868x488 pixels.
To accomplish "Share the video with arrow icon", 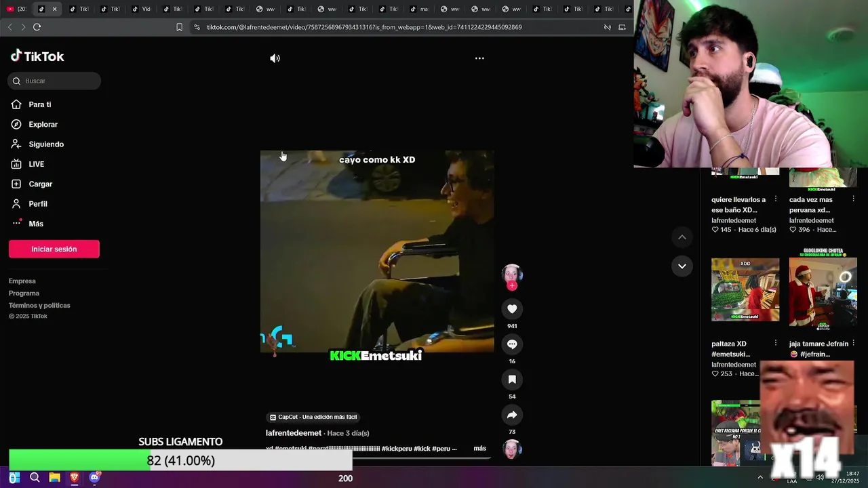I will (x=512, y=415).
